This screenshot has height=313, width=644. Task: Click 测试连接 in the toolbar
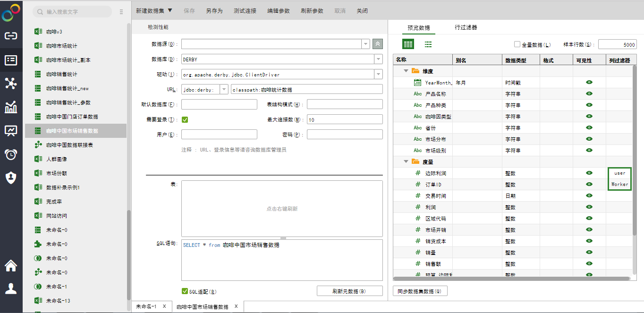tap(245, 11)
